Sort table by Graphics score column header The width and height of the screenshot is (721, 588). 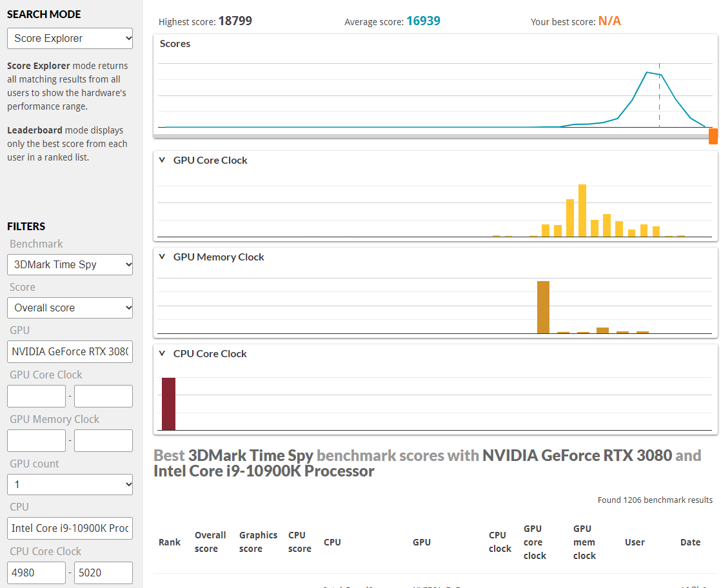coord(258,542)
